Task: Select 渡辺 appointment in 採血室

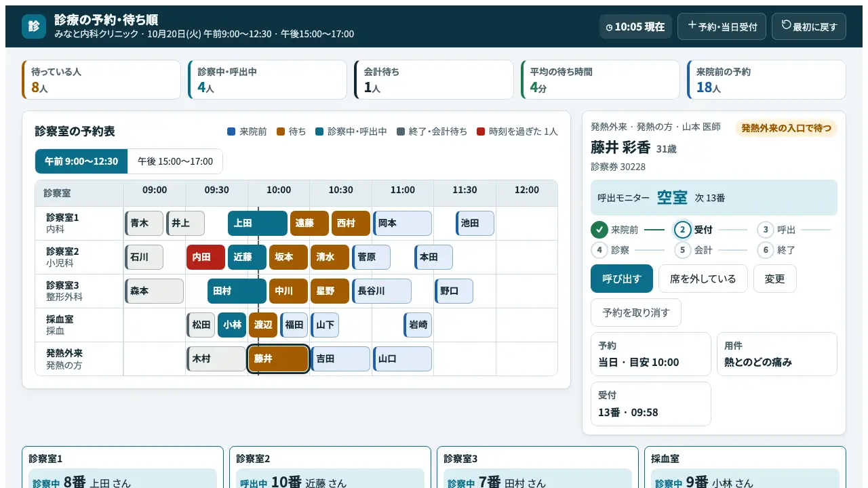Action: pyautogui.click(x=263, y=325)
